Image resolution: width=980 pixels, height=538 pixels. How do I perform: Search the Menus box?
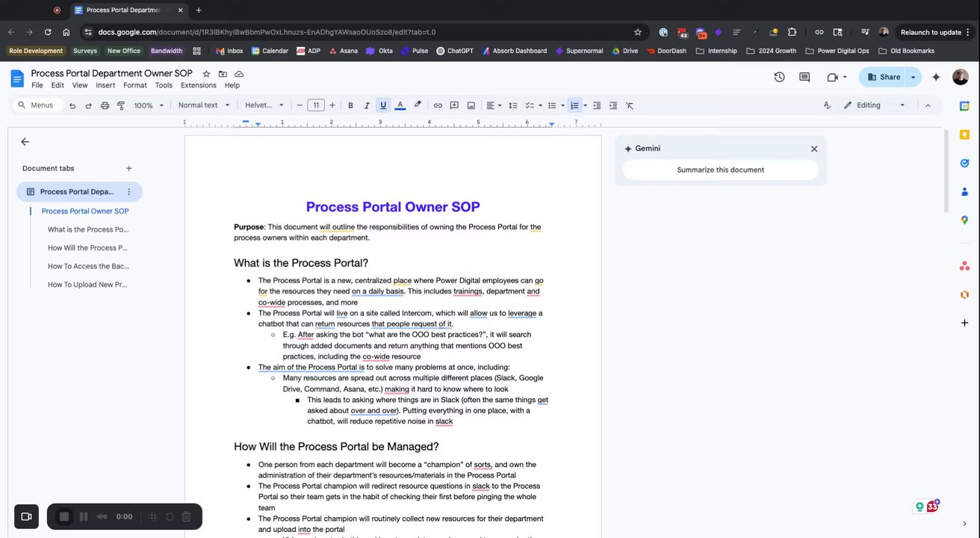coord(36,105)
